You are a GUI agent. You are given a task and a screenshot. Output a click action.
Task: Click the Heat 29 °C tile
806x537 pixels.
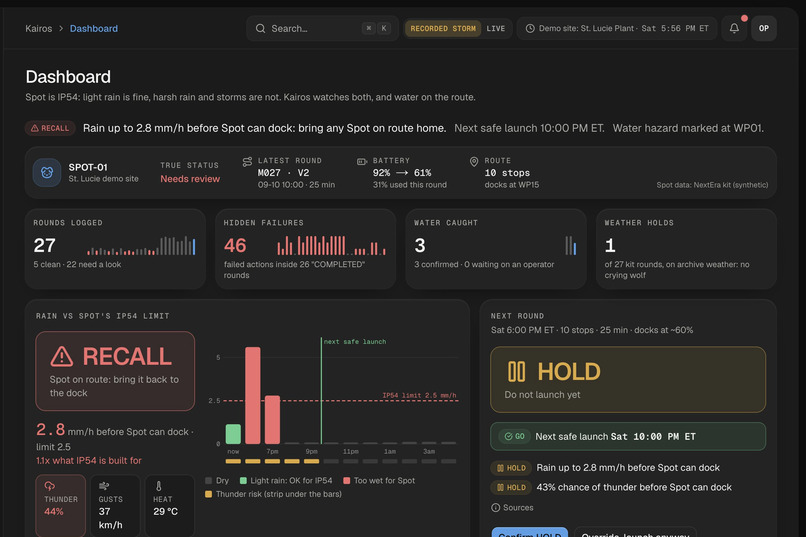point(170,506)
